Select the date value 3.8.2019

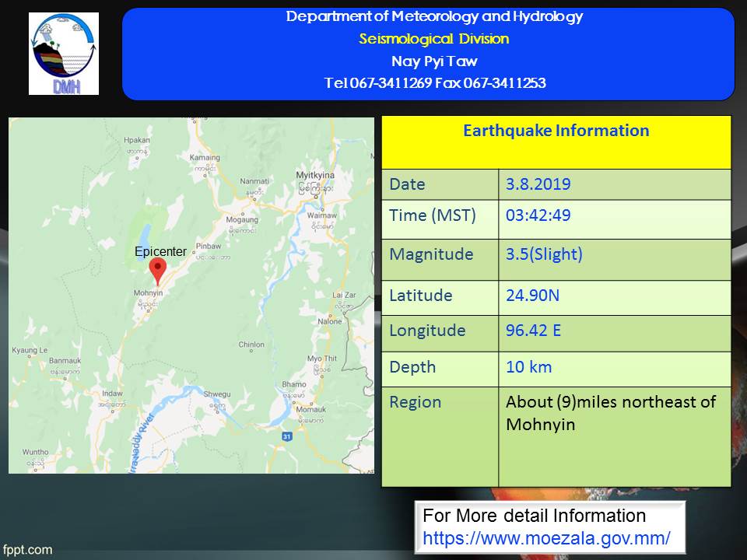(538, 184)
